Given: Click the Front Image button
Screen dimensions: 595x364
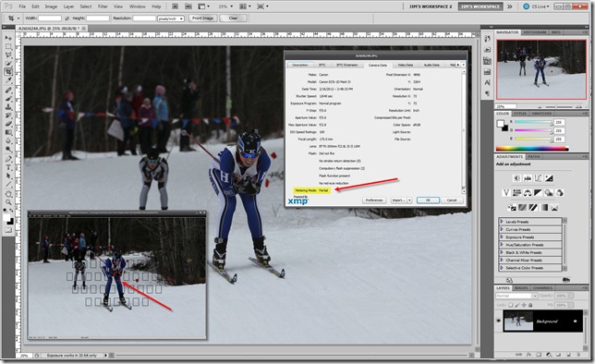Looking at the screenshot, I should pos(202,18).
